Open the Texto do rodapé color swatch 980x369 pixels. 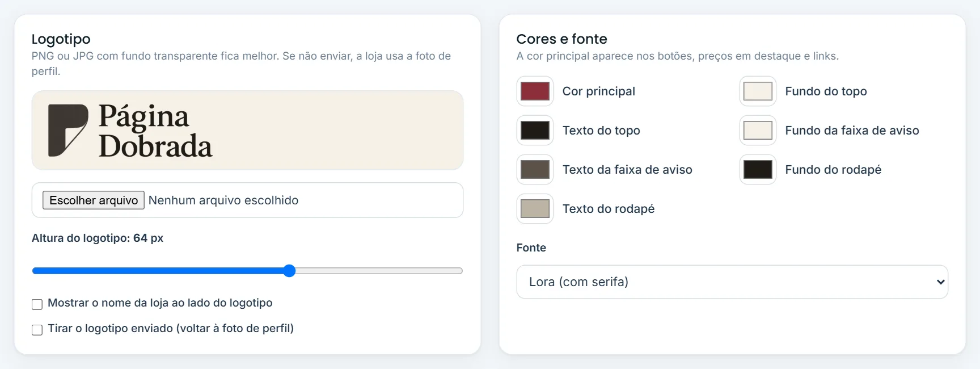535,209
